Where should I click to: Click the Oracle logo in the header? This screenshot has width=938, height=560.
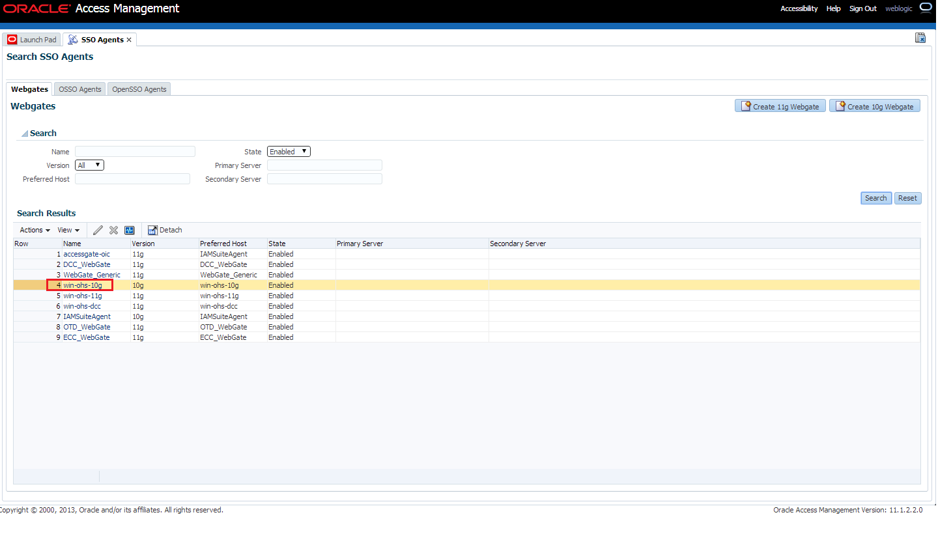(x=36, y=8)
